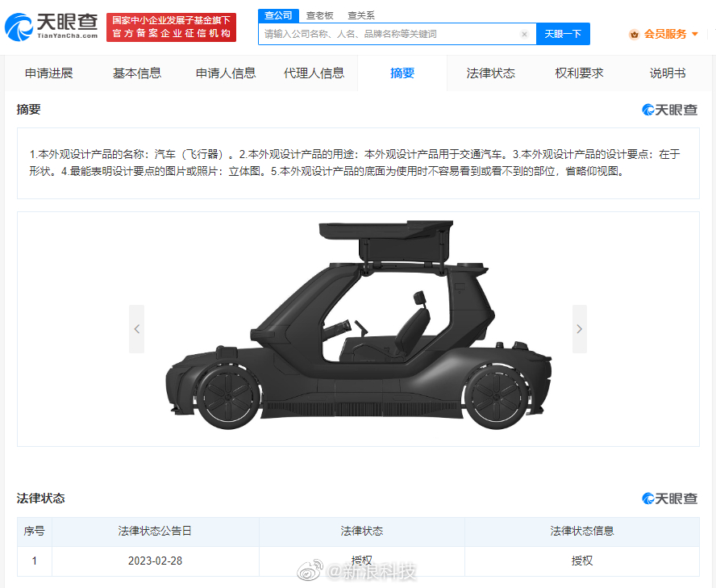The width and height of the screenshot is (716, 588).
Task: Show the next patent image
Action: (580, 329)
